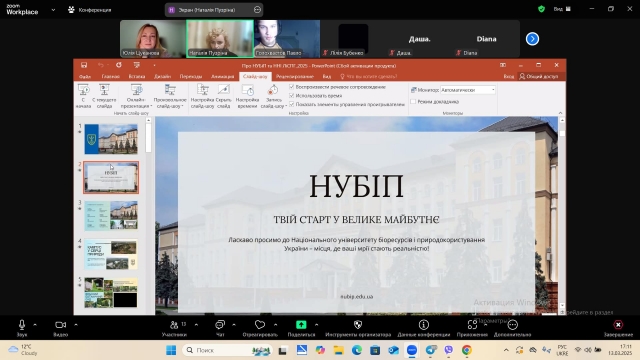Click the Вид button in Zoom top bar
Viewport: 640px width, 360px height.
pyautogui.click(x=562, y=9)
